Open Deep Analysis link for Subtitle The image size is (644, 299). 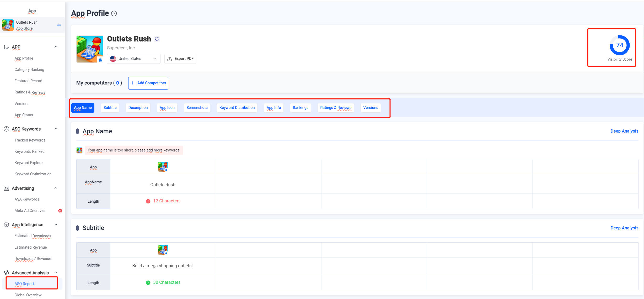click(x=624, y=228)
